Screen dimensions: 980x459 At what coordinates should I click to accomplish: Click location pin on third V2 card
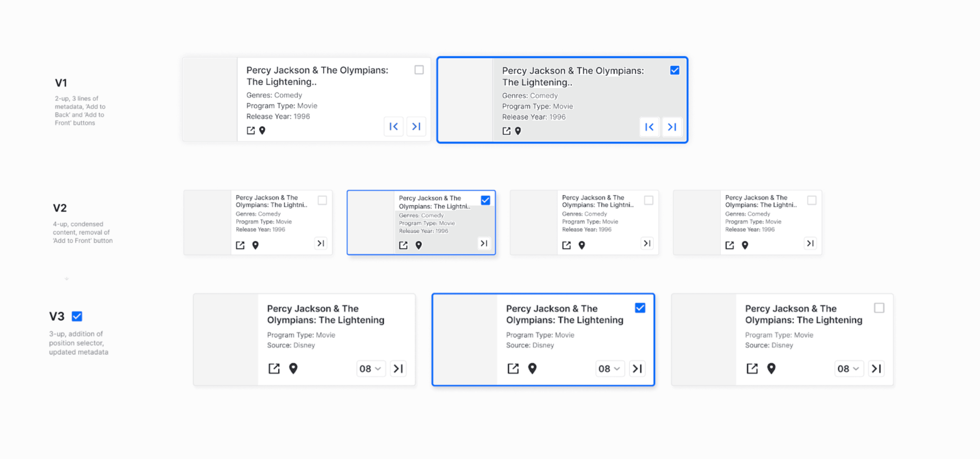(582, 245)
